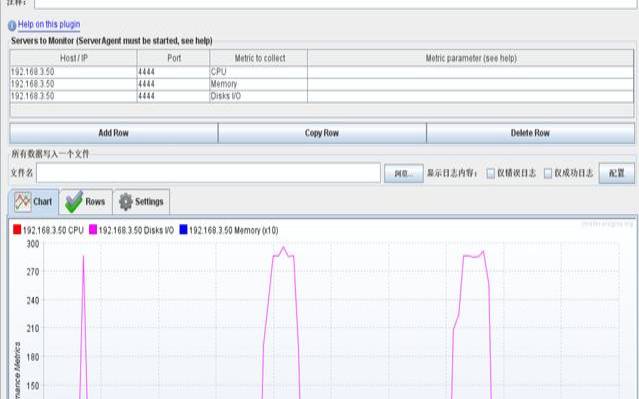
Task: Click the magenta Disks I/O legend swatch
Action: click(x=93, y=230)
